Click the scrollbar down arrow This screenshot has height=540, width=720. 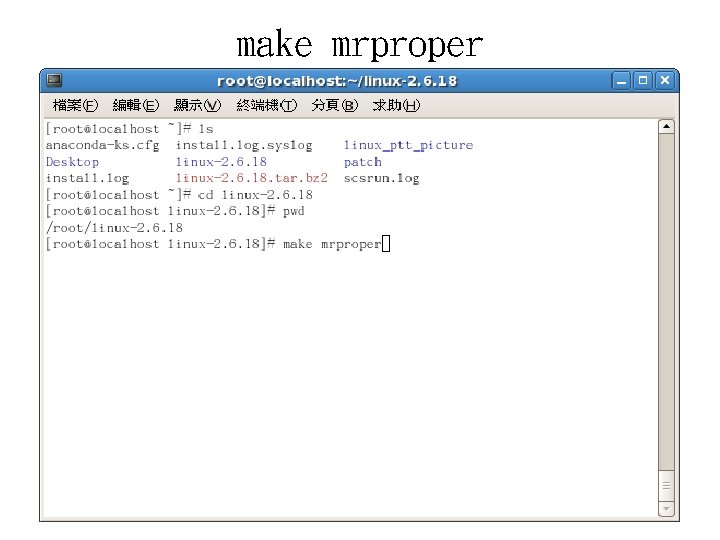[x=666, y=509]
